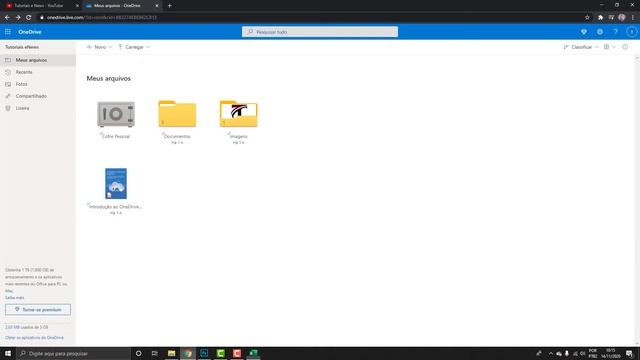This screenshot has height=360, width=640.
Task: Click the storage used text link
Action: point(27,327)
